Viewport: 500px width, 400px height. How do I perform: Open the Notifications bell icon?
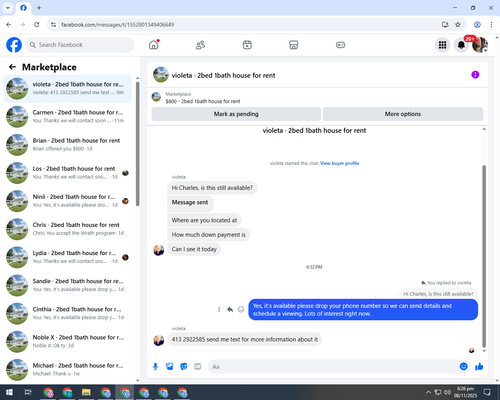tap(461, 45)
